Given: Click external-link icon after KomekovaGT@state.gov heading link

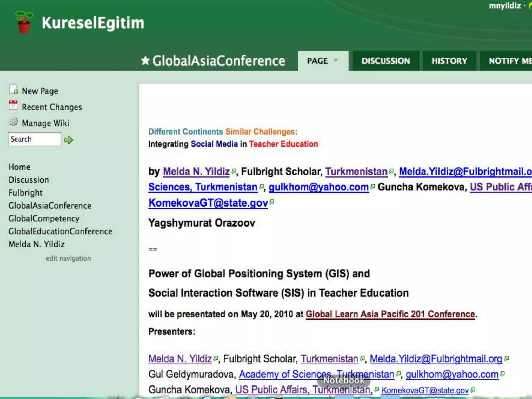Looking at the screenshot, I should (272, 202).
